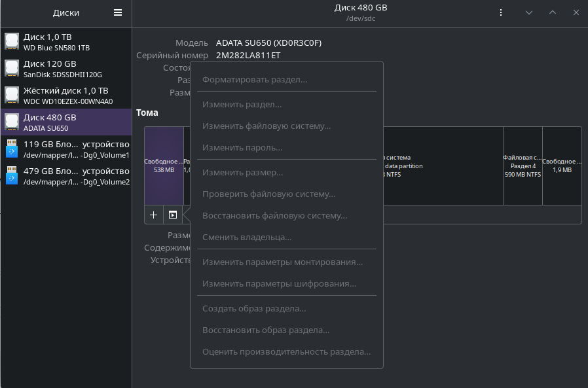Click Изменить размер... menu item
The height and width of the screenshot is (388, 588).
tap(243, 172)
